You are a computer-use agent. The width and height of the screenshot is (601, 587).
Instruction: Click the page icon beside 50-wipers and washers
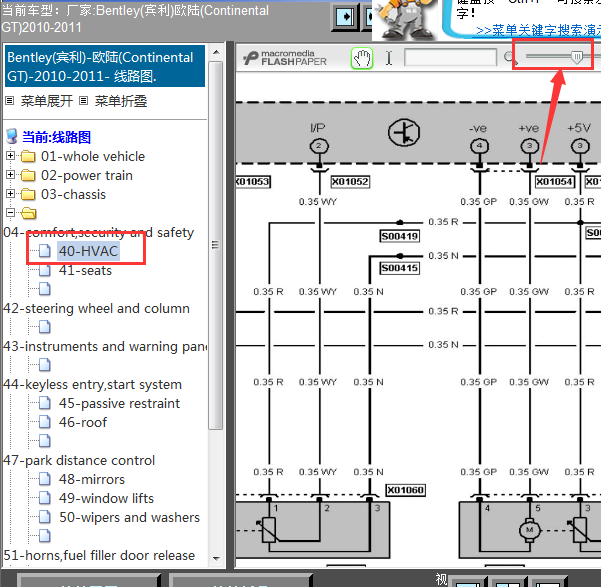pos(45,517)
